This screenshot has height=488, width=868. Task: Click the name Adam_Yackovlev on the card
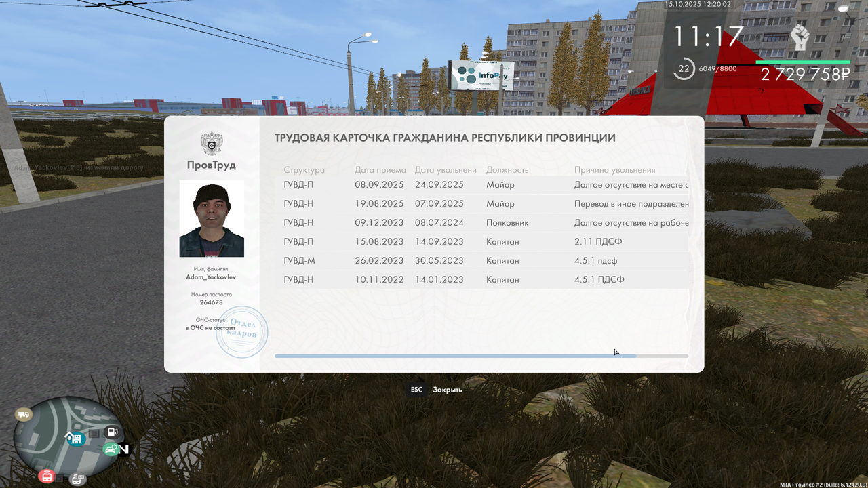[212, 277]
